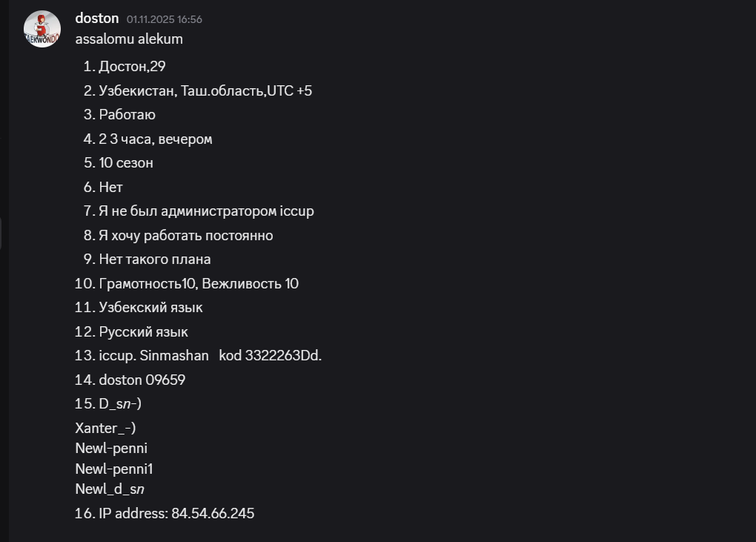The image size is (756, 542).
Task: Click the Нет такого плана line
Action: pyautogui.click(x=154, y=260)
